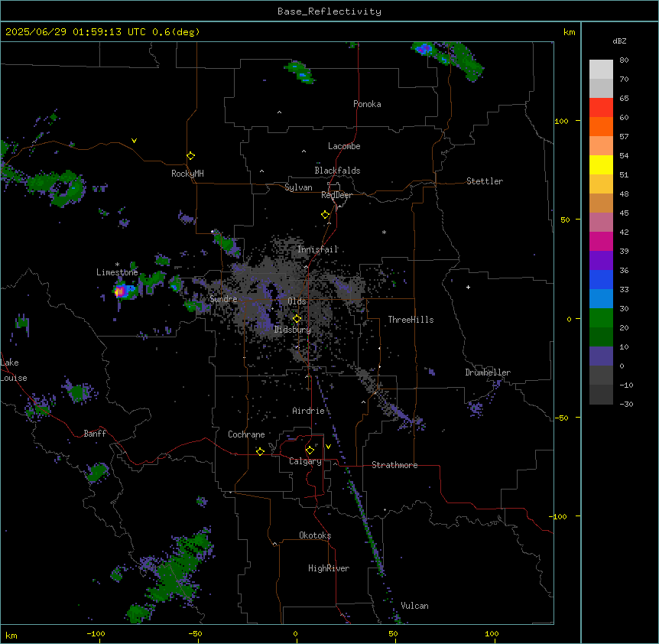Image resolution: width=659 pixels, height=644 pixels.
Task: Click the RockyMH city label
Action: (x=187, y=174)
